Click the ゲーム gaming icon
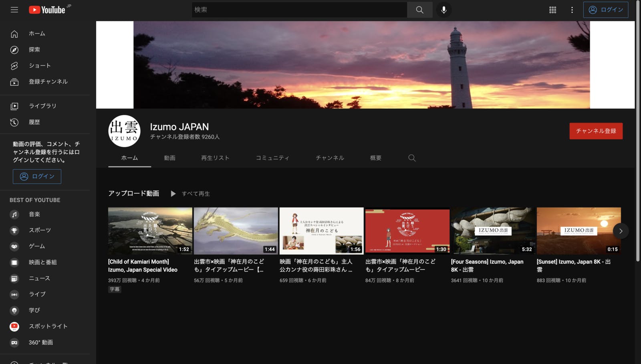Screen dimensions: 641x364 point(14,246)
